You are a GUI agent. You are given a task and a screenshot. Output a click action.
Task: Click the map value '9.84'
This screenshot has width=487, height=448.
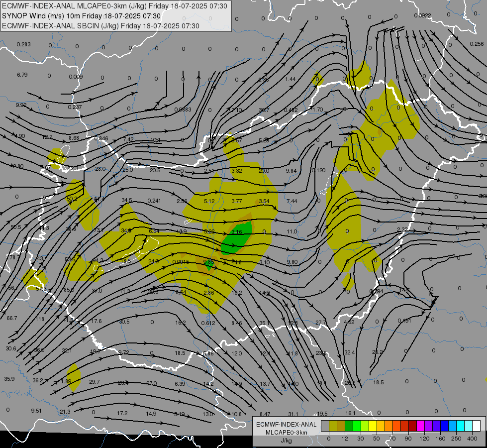tap(292, 171)
